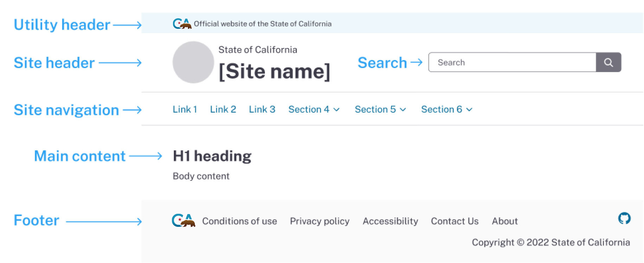This screenshot has width=644, height=263.
Task: Click the H1 heading text
Action: point(212,156)
